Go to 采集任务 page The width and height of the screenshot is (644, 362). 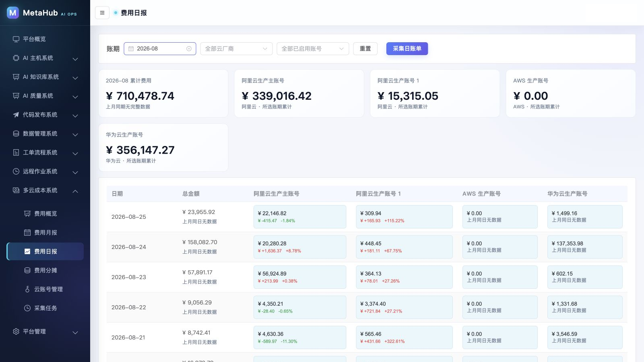click(45, 308)
